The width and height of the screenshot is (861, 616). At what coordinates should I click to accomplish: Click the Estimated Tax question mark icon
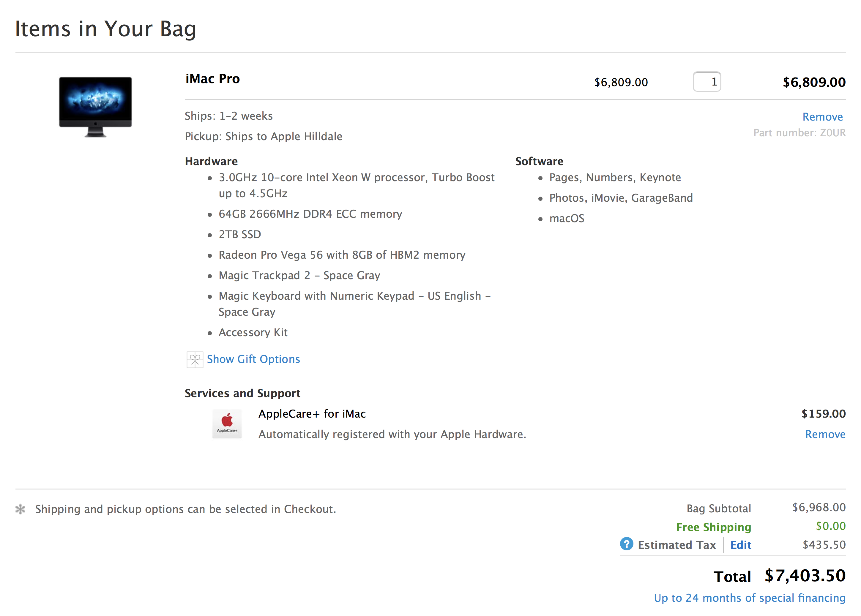[x=626, y=544]
